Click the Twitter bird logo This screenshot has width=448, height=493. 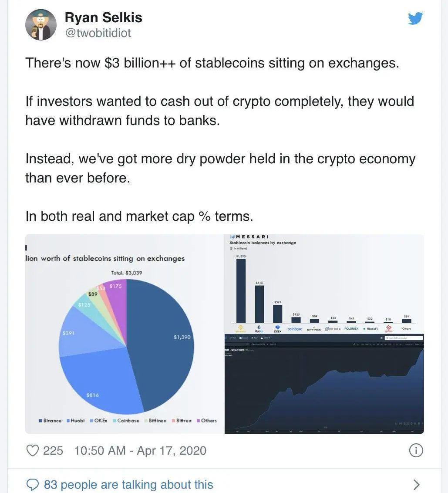[x=415, y=18]
